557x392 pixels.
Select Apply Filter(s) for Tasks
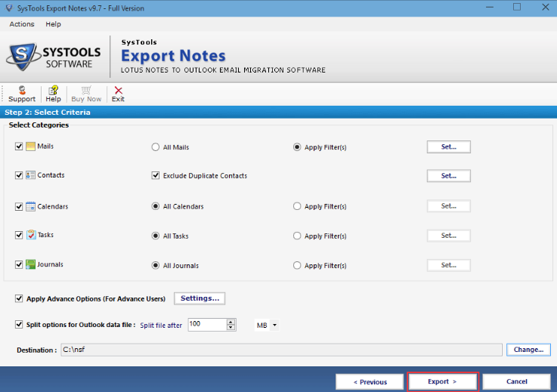[297, 236]
